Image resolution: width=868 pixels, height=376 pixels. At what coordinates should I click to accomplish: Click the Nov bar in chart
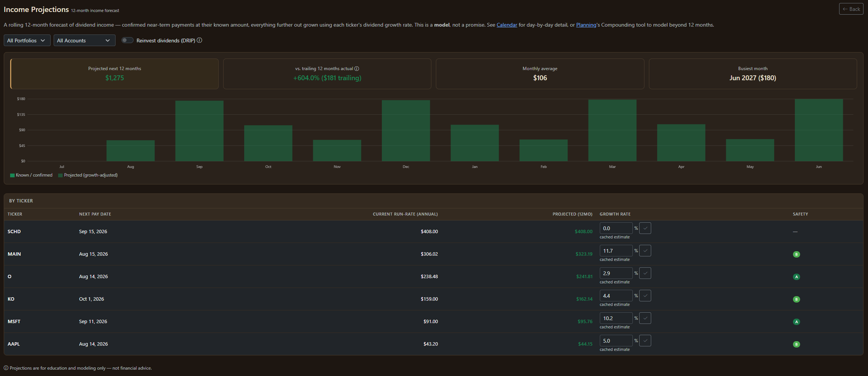point(337,150)
